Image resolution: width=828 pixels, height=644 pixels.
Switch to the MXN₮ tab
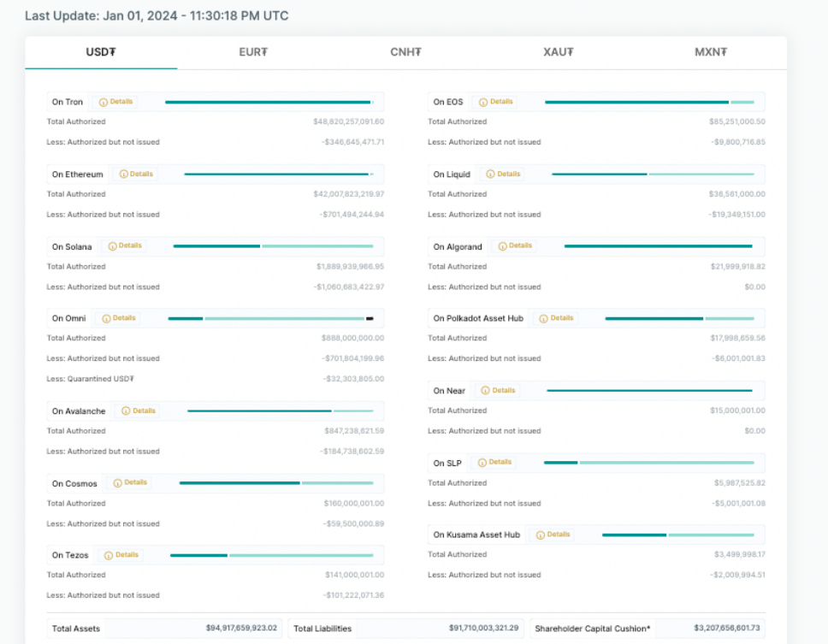point(710,52)
